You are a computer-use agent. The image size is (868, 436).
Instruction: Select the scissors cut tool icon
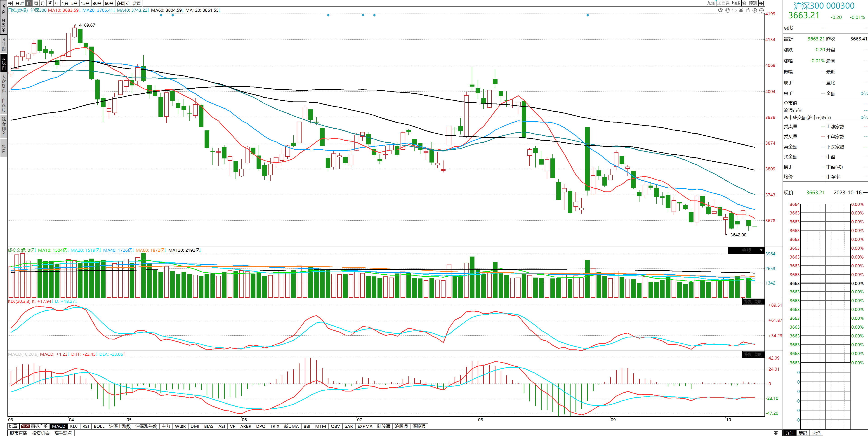[741, 10]
